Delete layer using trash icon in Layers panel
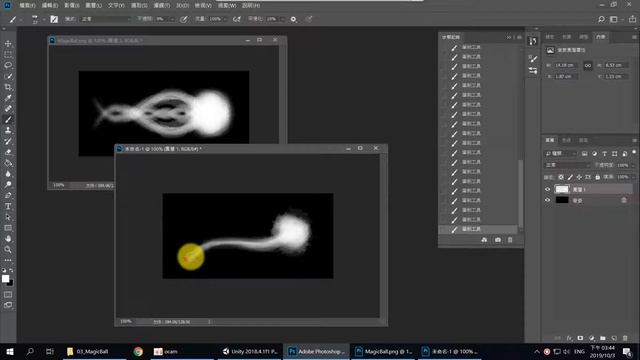Image resolution: width=640 pixels, height=360 pixels. [x=625, y=338]
